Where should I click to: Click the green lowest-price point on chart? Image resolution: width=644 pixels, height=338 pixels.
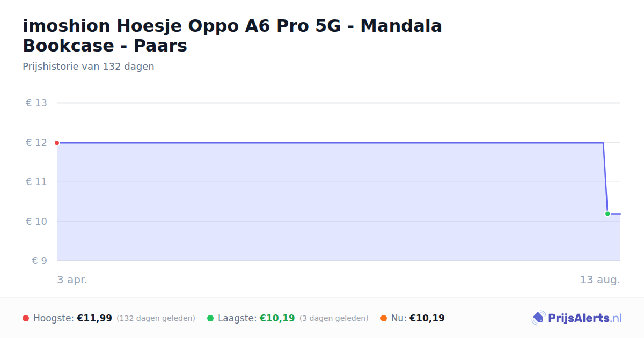click(x=608, y=214)
